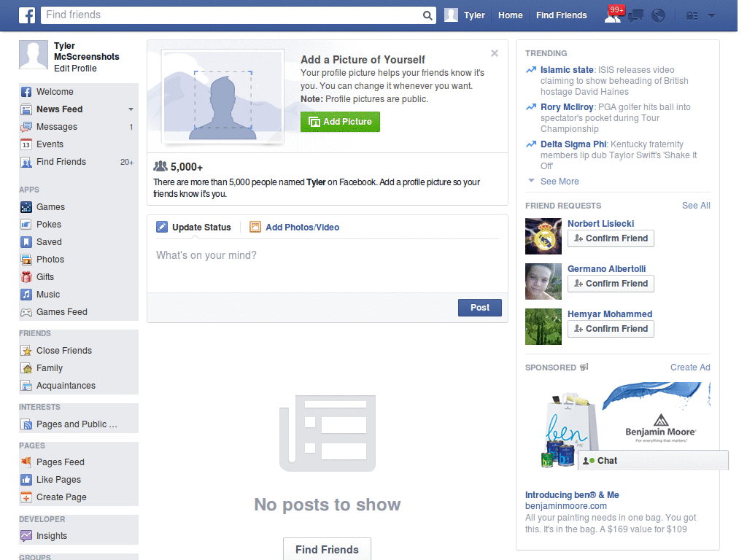
Task: Confirm Hemyar Mohammed friend request
Action: click(611, 329)
